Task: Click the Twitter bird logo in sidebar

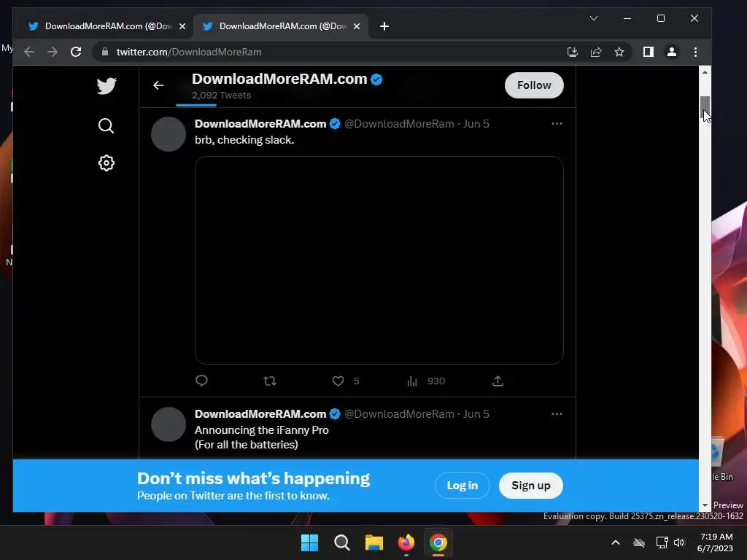Action: tap(107, 86)
